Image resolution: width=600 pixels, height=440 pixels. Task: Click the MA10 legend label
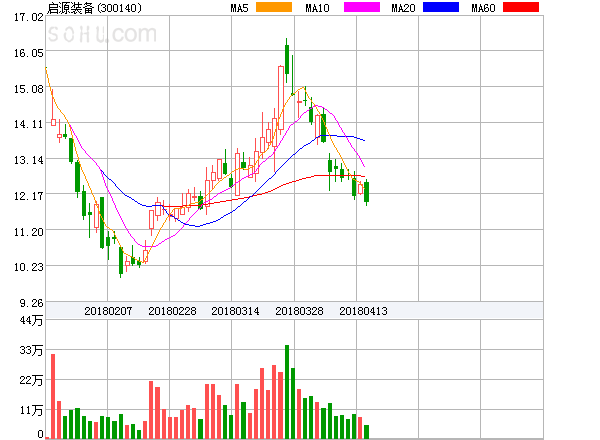coord(317,8)
